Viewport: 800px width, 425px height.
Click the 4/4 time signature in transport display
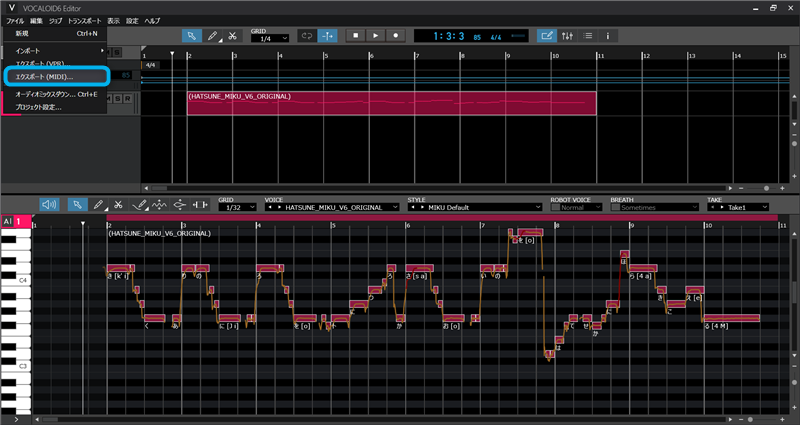[x=495, y=37]
